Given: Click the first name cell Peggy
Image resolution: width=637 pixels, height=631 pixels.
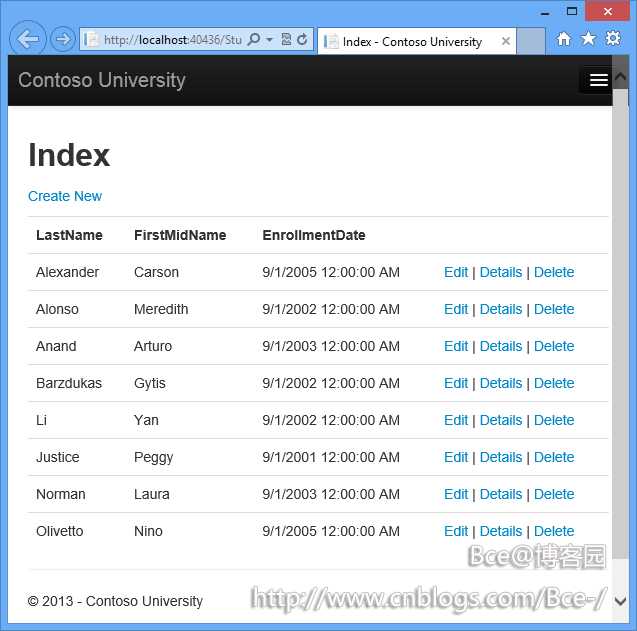Looking at the screenshot, I should pos(154,458).
